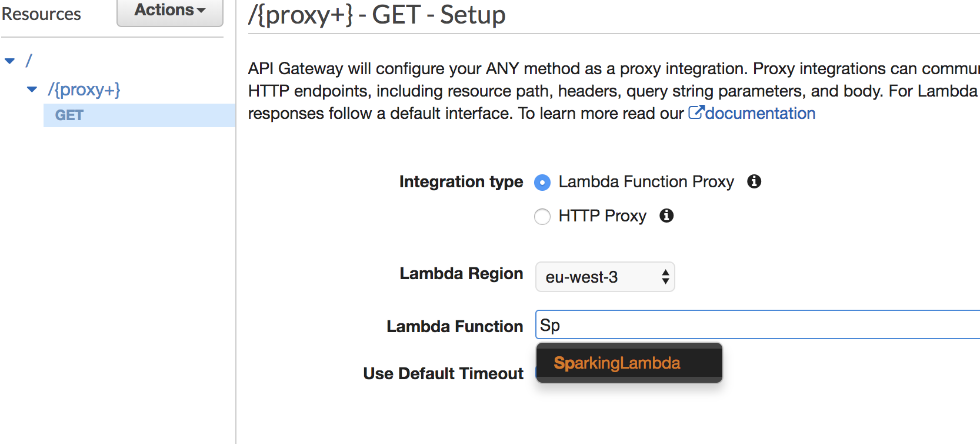Open the Actions dropdown menu

[169, 11]
